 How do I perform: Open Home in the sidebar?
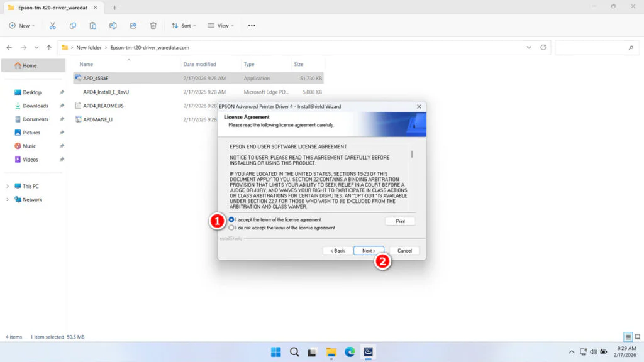click(30, 65)
